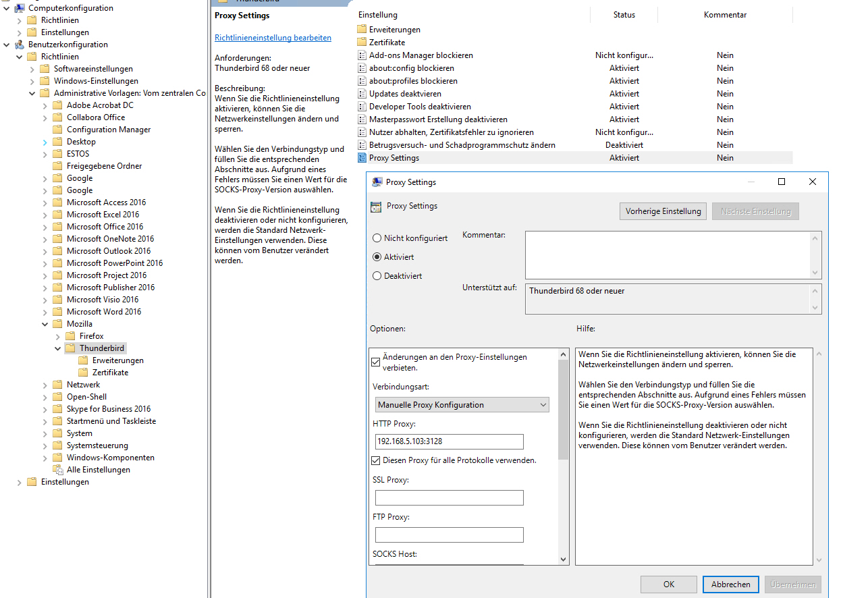
Task: Expand the Desktop tree node
Action: coord(45,142)
